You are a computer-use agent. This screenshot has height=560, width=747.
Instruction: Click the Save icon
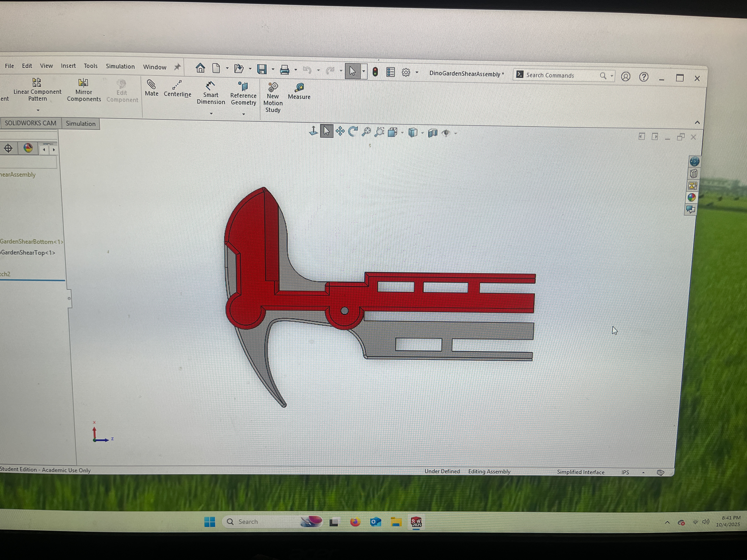(x=262, y=70)
